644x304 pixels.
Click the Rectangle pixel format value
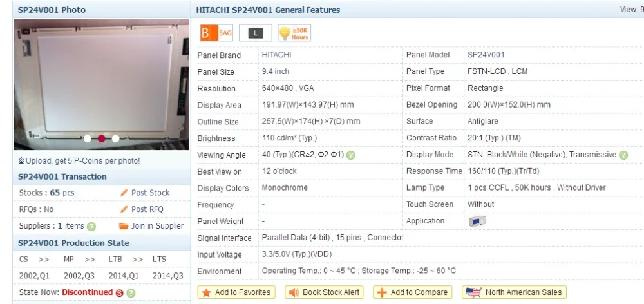point(485,88)
